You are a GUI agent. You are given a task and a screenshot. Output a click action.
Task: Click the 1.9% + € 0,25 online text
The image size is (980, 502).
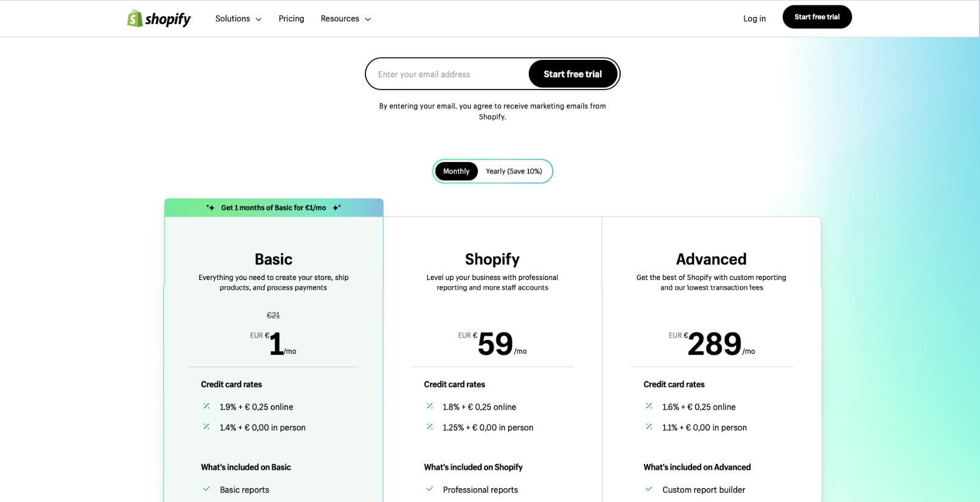click(256, 407)
